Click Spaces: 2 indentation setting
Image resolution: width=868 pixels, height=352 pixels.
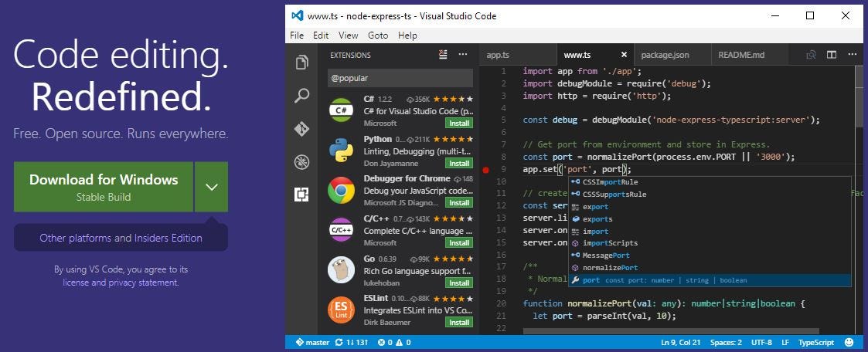[727, 343]
